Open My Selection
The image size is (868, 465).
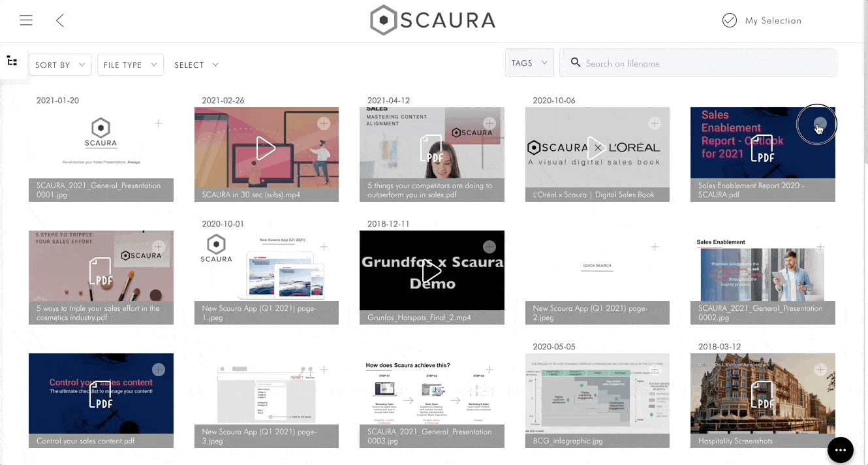click(762, 20)
